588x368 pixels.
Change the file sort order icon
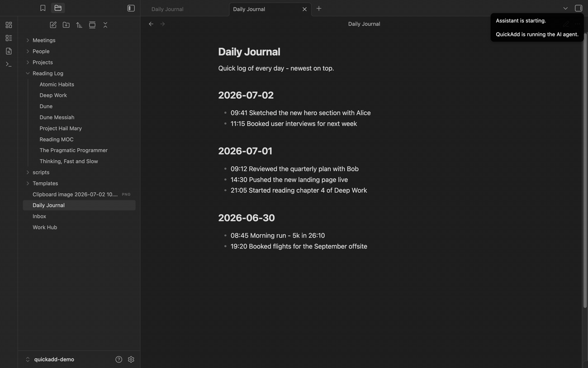pos(79,25)
